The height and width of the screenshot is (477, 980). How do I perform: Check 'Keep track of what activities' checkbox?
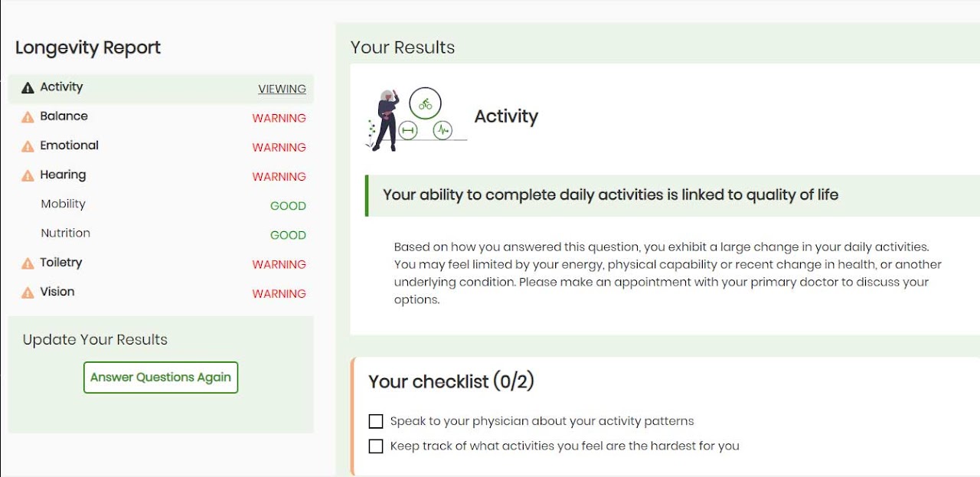376,446
